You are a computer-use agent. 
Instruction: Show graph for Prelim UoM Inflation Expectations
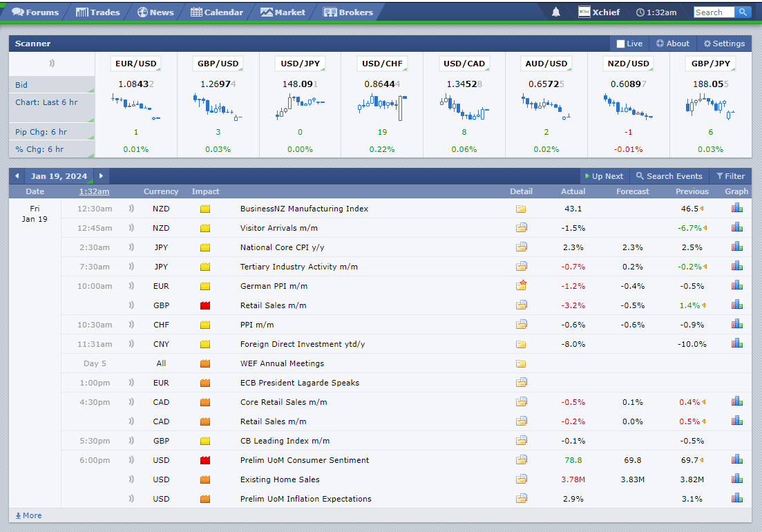tap(736, 498)
